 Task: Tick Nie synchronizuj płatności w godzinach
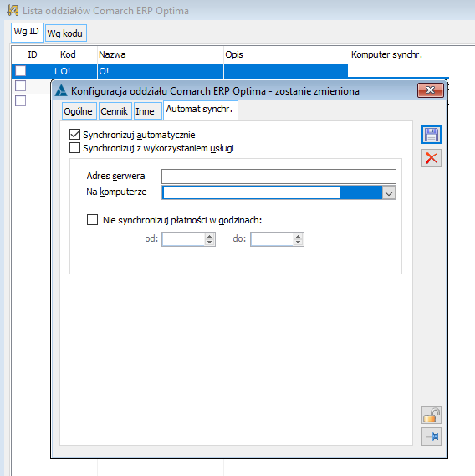coord(92,219)
